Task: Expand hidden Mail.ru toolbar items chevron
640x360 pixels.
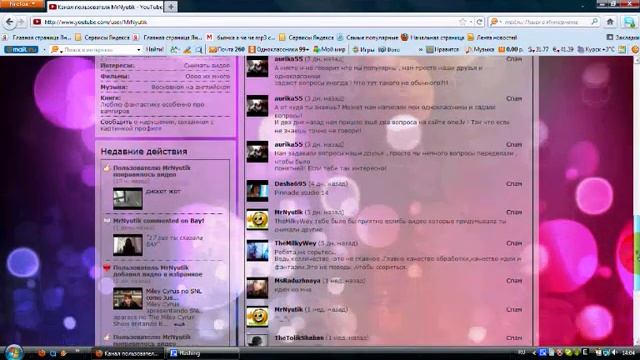Action: pos(420,49)
